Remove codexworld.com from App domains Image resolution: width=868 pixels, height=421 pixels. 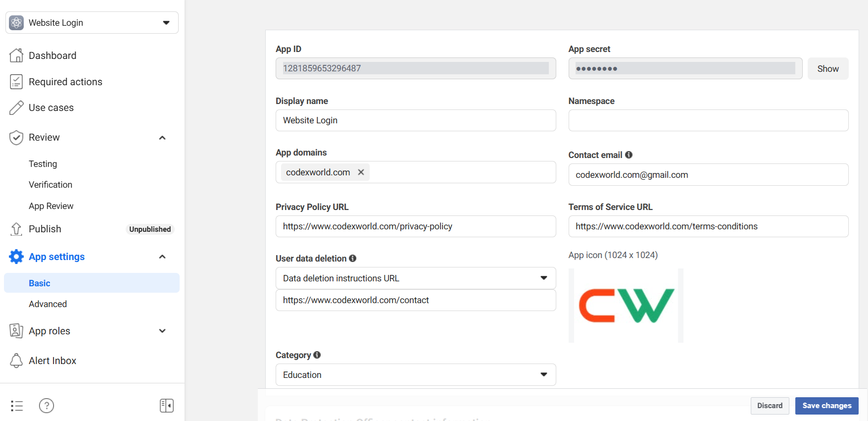[361, 172]
